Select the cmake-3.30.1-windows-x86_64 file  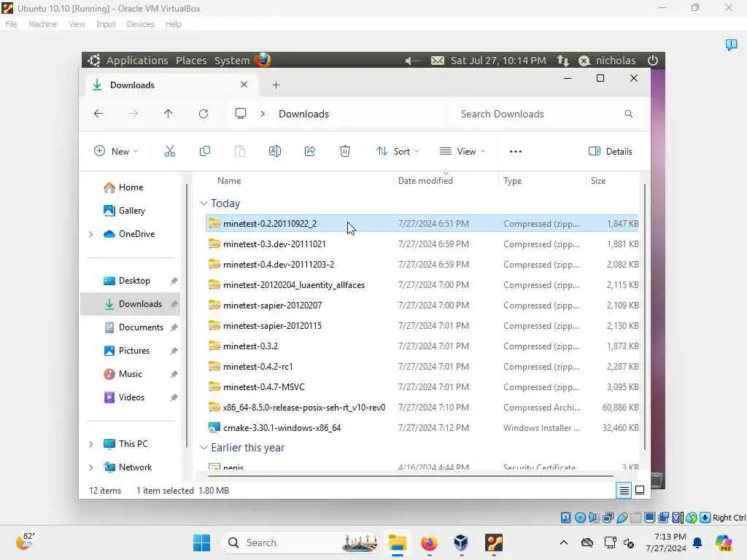point(282,427)
